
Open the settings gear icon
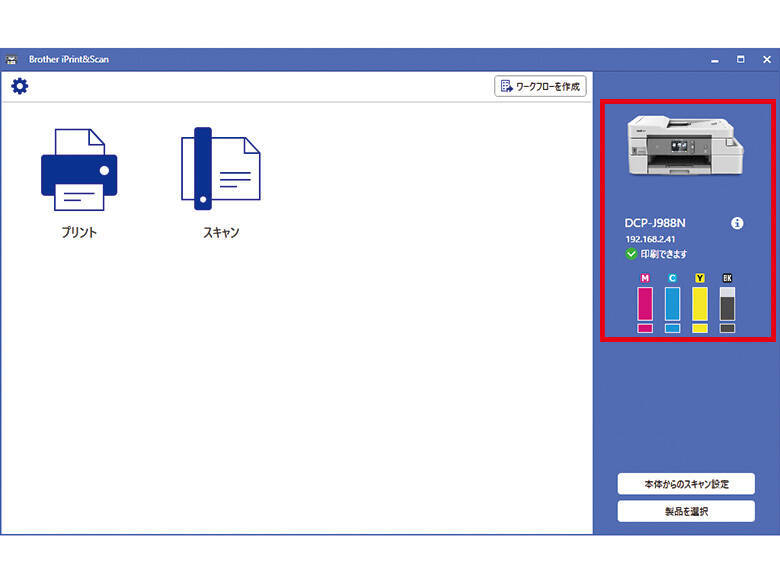[x=20, y=86]
